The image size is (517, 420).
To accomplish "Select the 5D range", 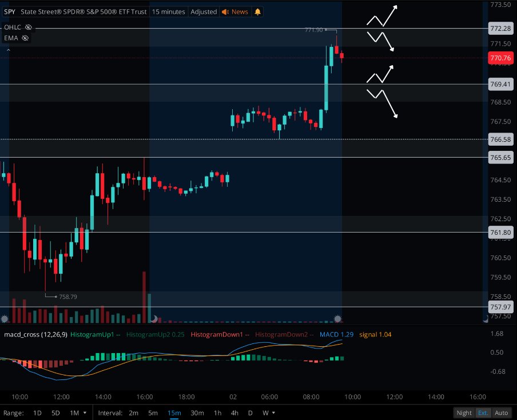I will tap(55, 413).
